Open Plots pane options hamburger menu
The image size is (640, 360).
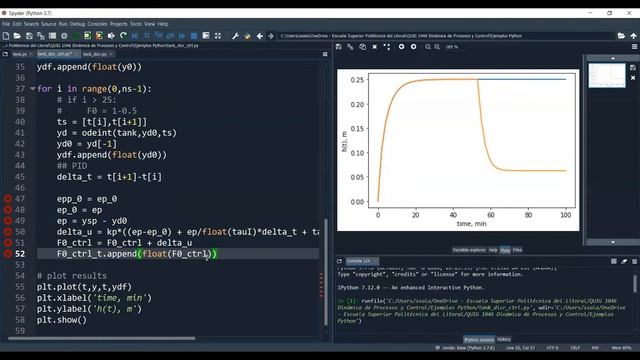(x=635, y=47)
